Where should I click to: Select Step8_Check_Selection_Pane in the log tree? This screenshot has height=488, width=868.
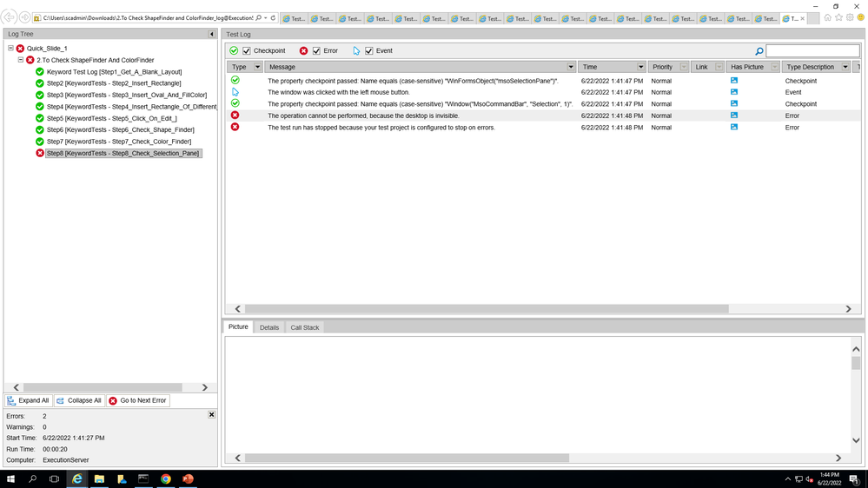[x=123, y=153]
